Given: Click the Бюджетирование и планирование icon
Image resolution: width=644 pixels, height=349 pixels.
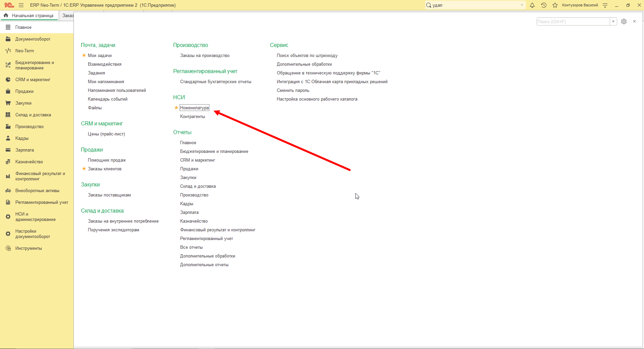Looking at the screenshot, I should pyautogui.click(x=8, y=65).
